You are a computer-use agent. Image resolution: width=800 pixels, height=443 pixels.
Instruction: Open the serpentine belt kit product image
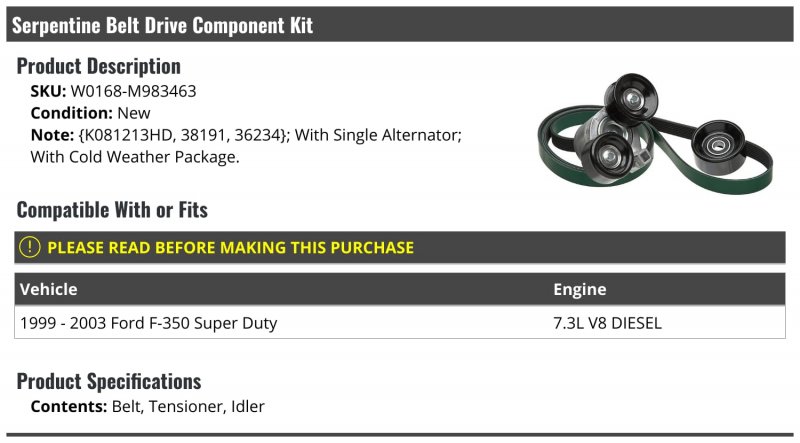[x=655, y=134]
